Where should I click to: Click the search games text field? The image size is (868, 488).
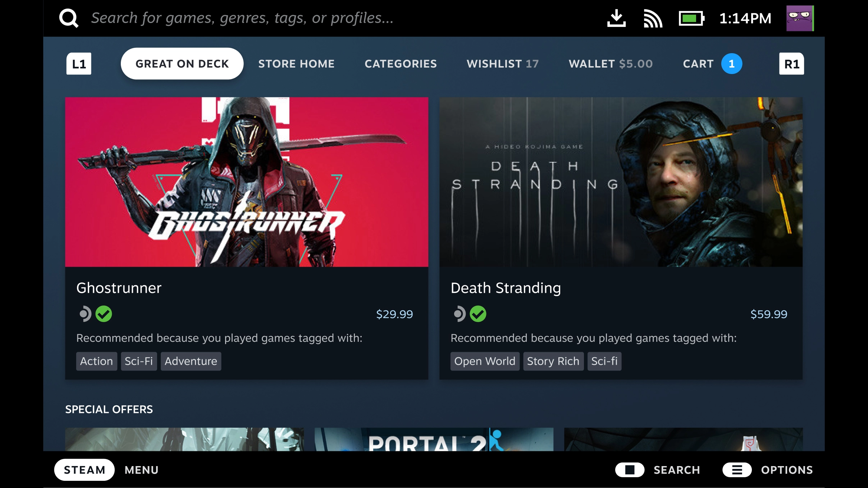[242, 18]
